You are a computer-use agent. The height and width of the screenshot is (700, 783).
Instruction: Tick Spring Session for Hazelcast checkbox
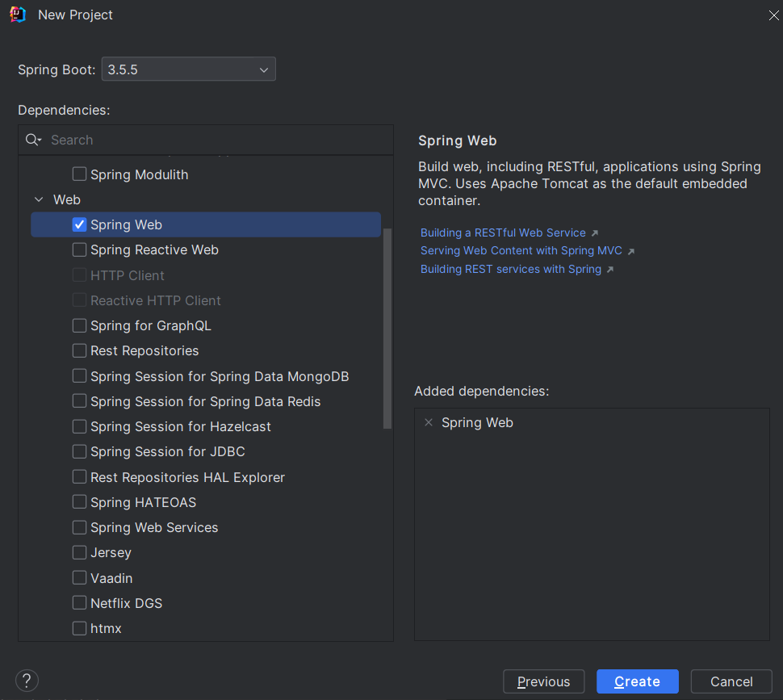79,426
